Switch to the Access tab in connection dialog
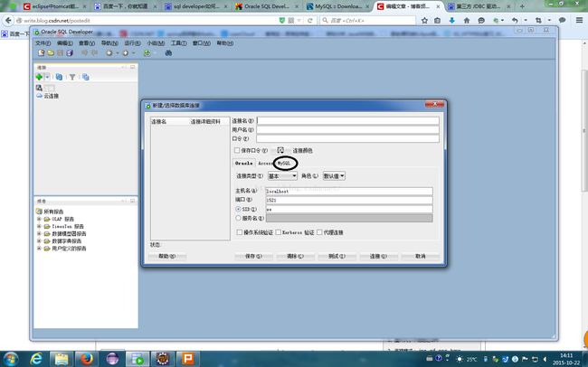 click(265, 163)
